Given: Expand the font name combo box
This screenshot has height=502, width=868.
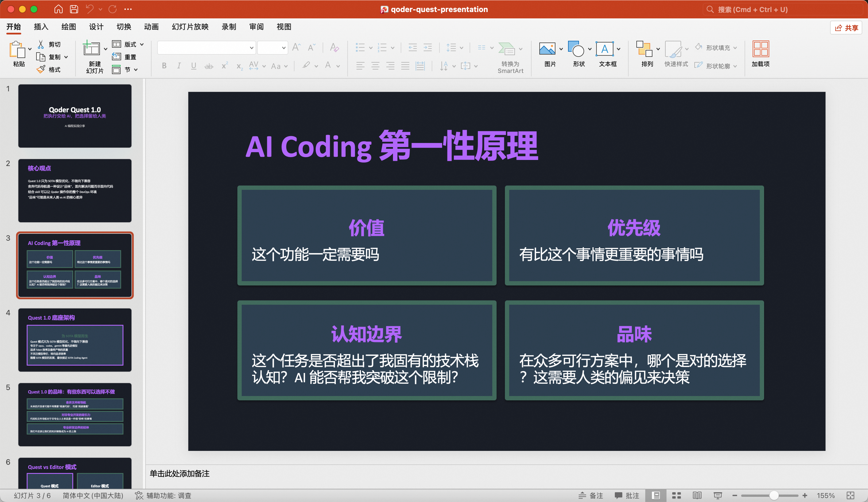Looking at the screenshot, I should coord(251,48).
